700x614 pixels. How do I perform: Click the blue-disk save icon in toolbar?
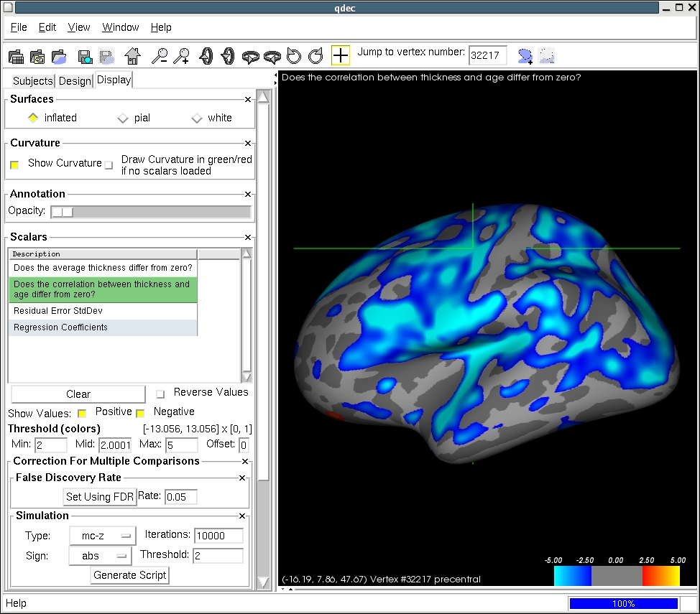[x=85, y=56]
